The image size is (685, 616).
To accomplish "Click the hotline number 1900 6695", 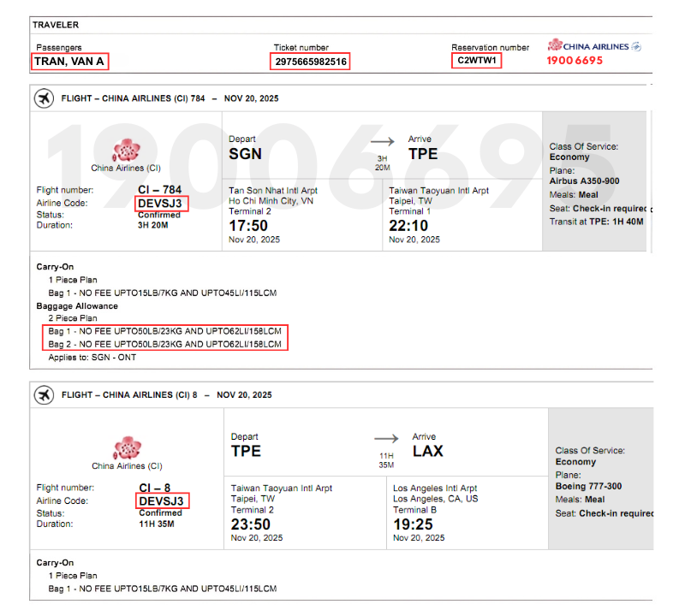I will 575,61.
